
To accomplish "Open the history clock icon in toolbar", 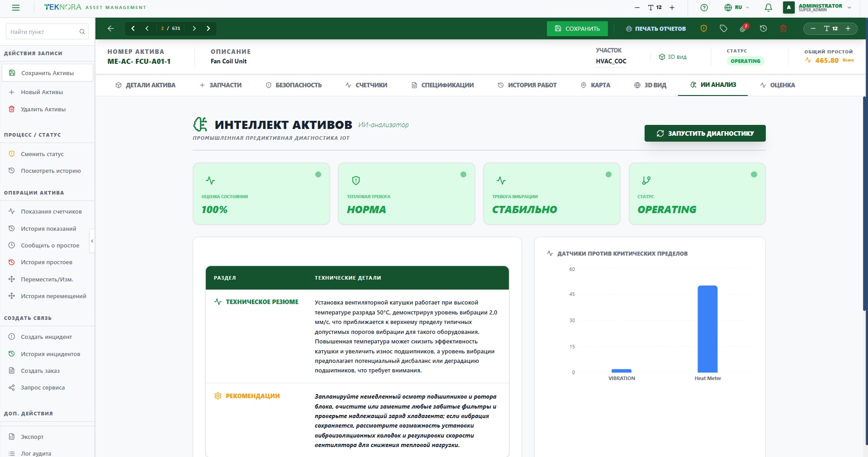I will tap(764, 29).
